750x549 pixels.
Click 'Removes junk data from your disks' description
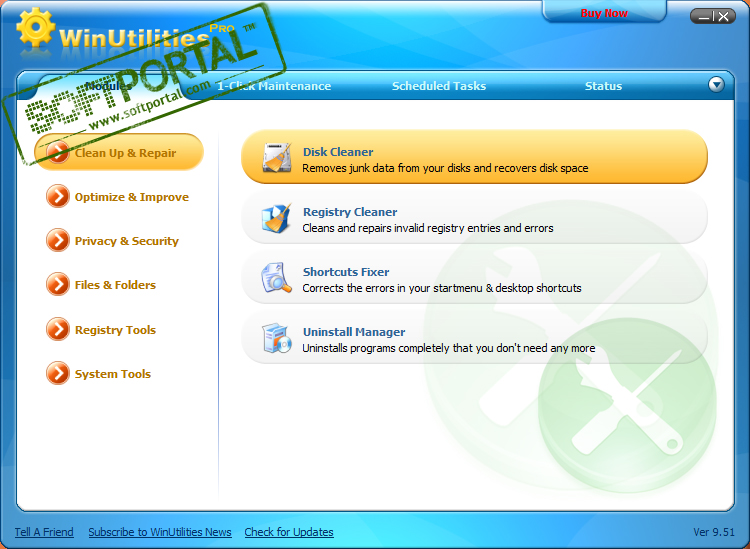pos(445,168)
